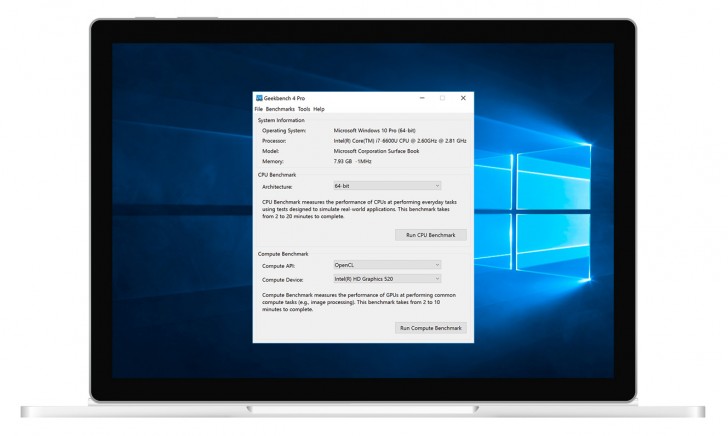Click the 'Architecture:' label
The image size is (728, 436).
[277, 187]
